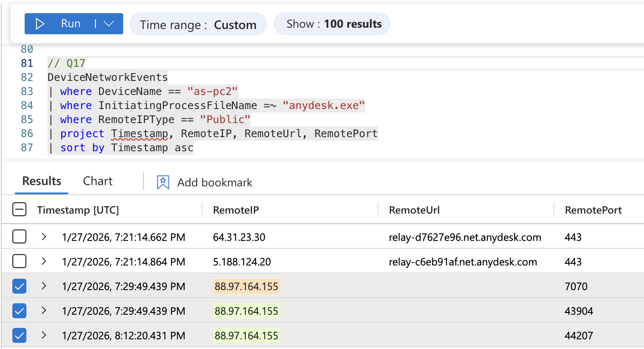
Task: Select the Results tab
Action: pyautogui.click(x=42, y=181)
